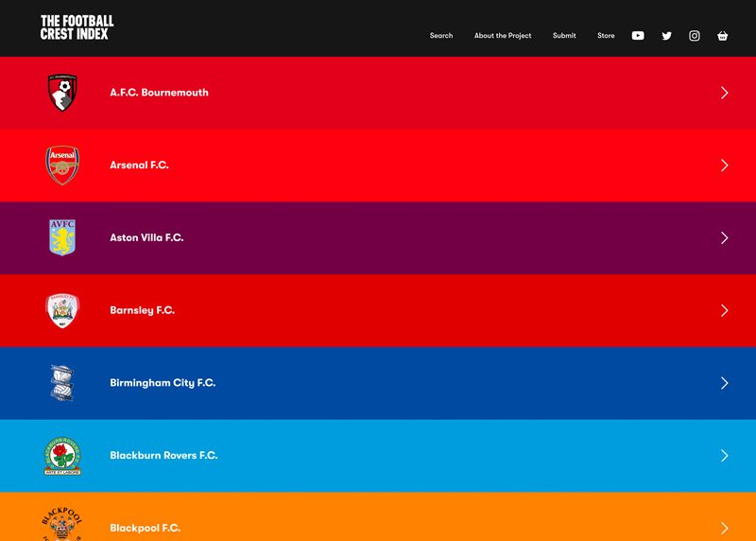
Task: Open the Arsenal F.C. name link
Action: tap(139, 166)
